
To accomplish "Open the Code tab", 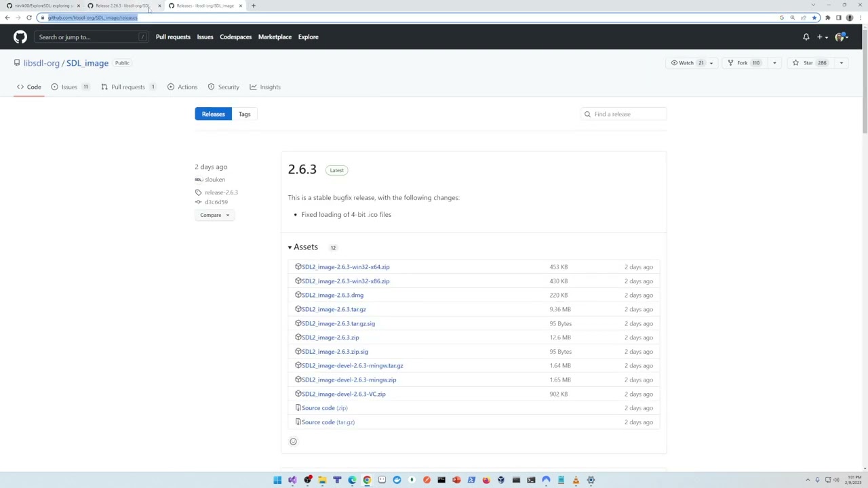I will tap(29, 87).
